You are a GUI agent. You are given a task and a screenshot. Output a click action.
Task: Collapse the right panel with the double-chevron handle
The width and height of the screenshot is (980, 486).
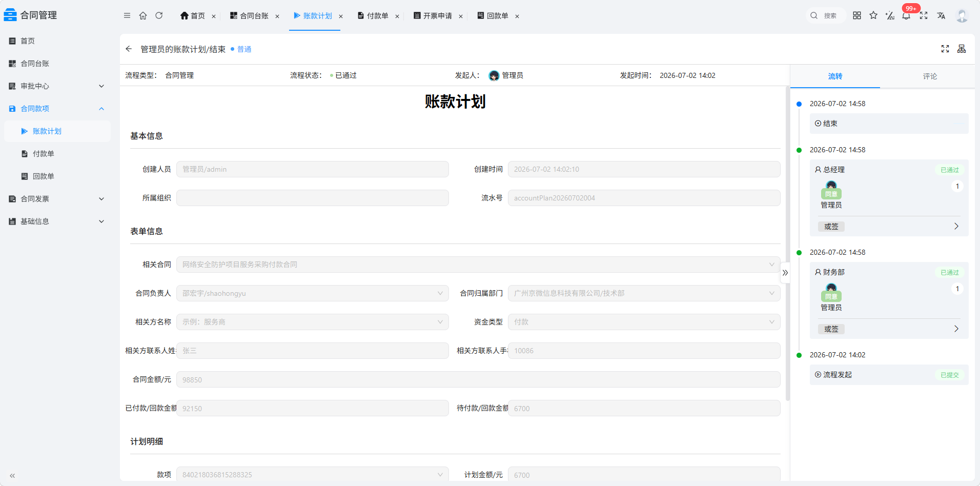785,273
